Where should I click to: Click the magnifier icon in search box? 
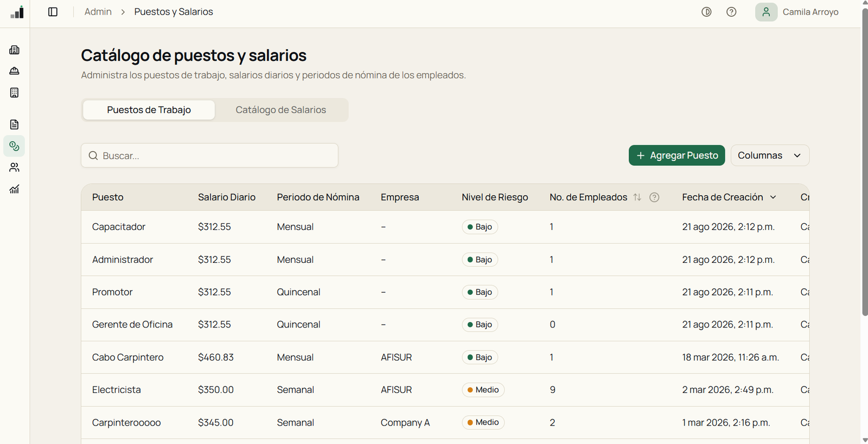pos(93,156)
